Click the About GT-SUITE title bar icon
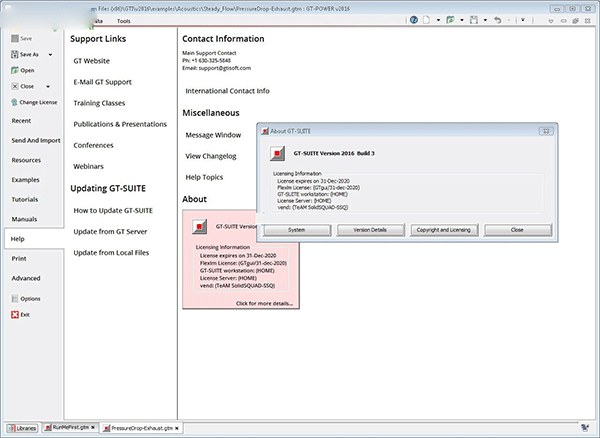Viewport: 600px width, 438px height. pos(265,131)
